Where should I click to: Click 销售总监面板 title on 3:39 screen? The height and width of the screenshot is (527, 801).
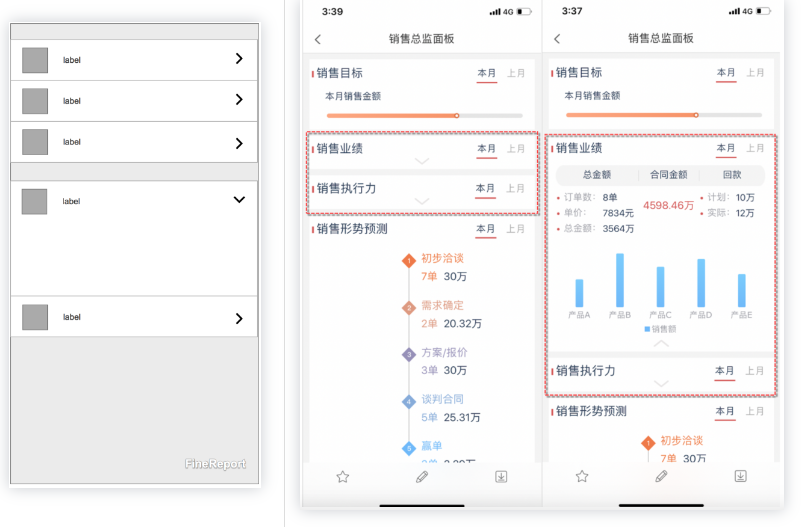pyautogui.click(x=421, y=39)
